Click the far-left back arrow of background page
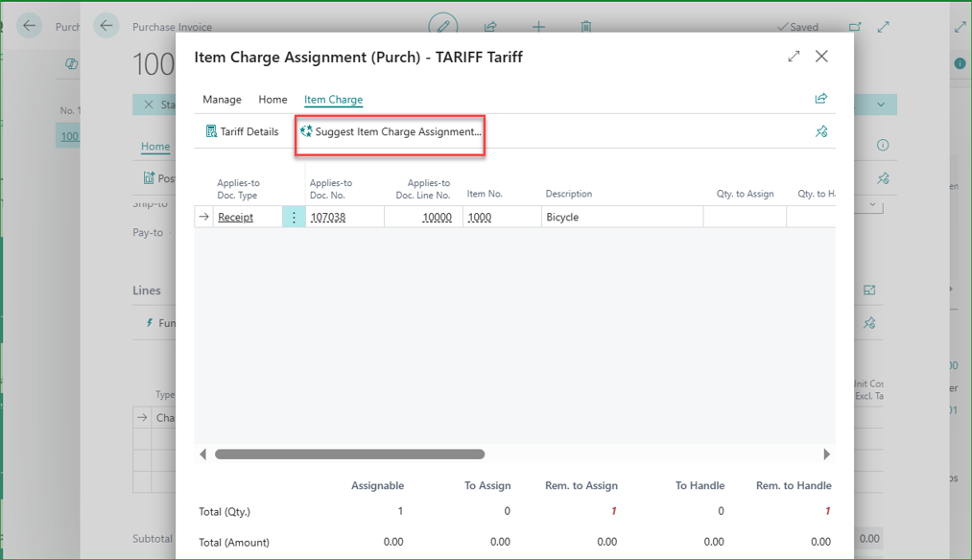972x560 pixels. pos(29,26)
